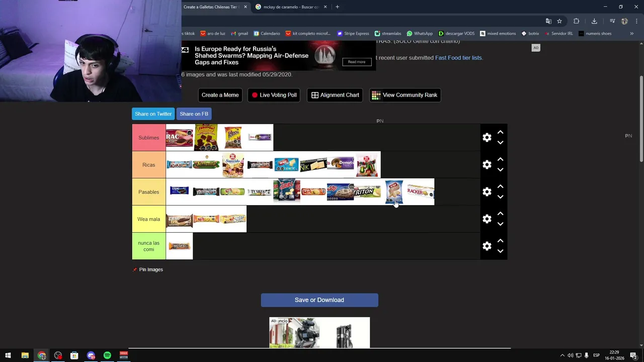Open the media control icon in toolbar

[x=612, y=21]
